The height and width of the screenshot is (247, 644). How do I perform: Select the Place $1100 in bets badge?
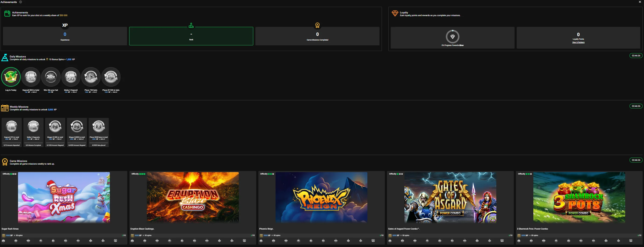[111, 77]
